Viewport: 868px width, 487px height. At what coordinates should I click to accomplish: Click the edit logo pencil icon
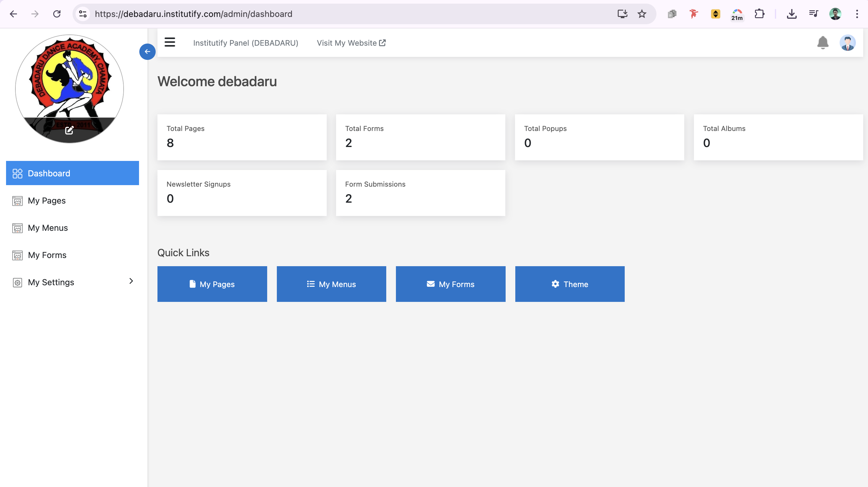(70, 130)
